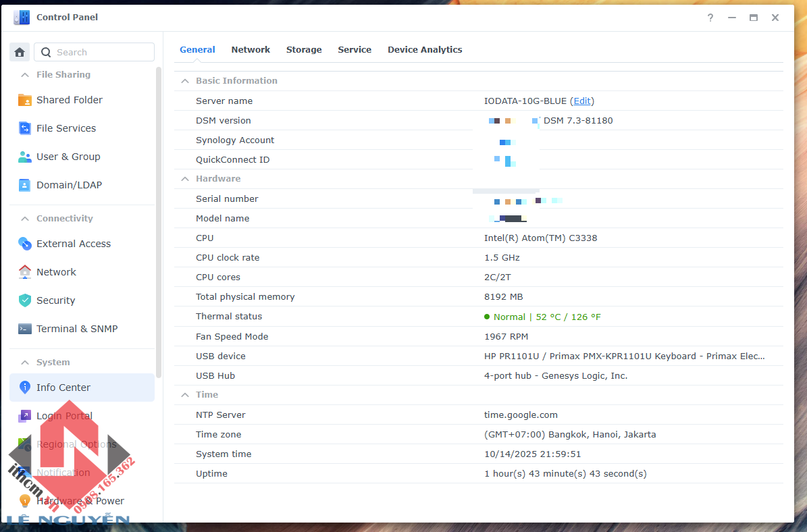Select User & Group icon

coord(25,157)
